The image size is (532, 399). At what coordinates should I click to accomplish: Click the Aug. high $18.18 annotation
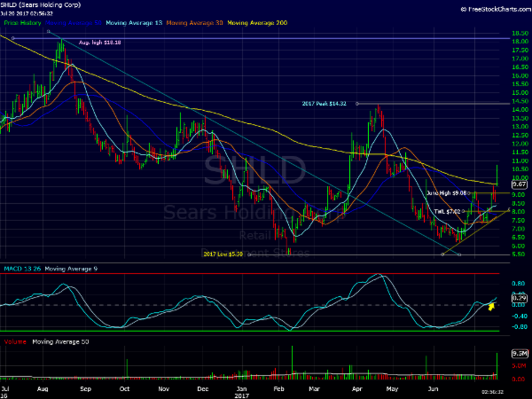tap(100, 43)
